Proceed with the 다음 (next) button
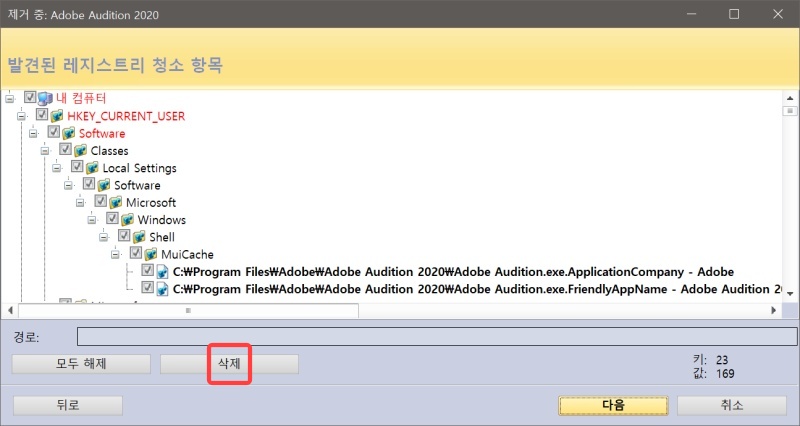 (613, 406)
